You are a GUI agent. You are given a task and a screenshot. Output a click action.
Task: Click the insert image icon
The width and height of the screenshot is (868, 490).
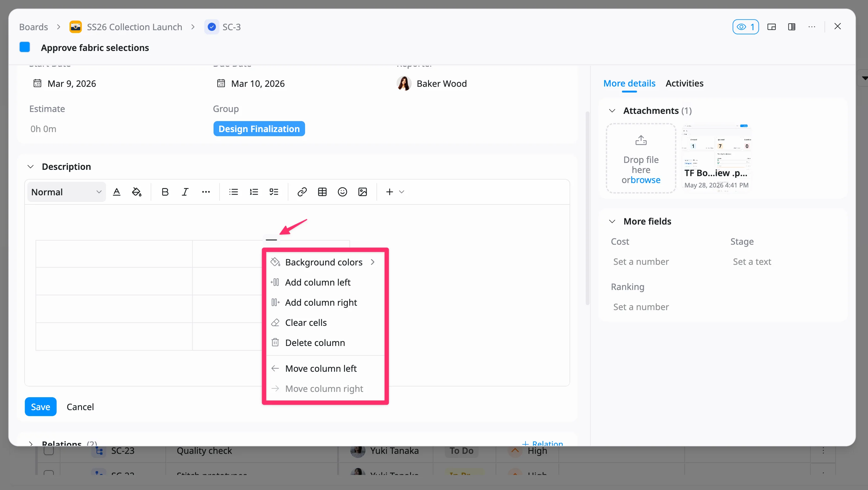coord(363,192)
